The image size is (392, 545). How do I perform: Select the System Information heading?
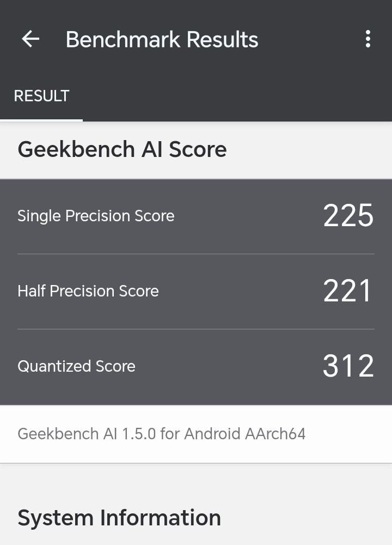(119, 518)
